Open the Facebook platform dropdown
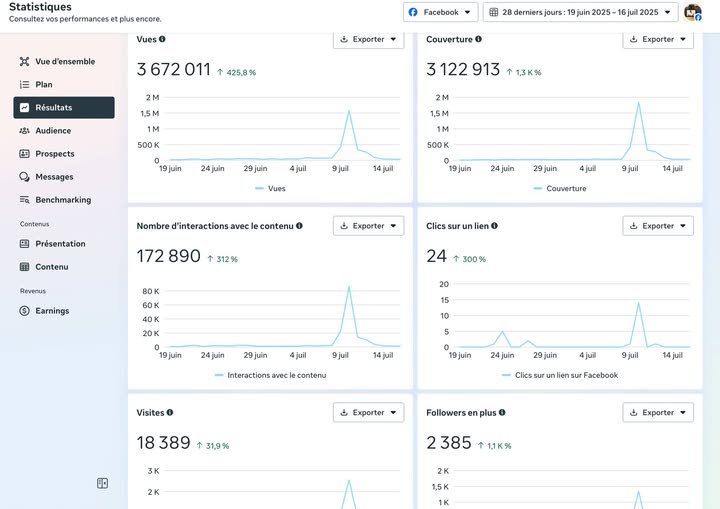720x509 pixels. pyautogui.click(x=440, y=12)
